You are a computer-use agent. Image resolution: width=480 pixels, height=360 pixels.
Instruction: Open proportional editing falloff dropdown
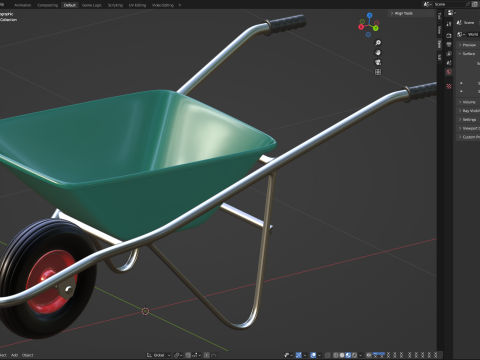(x=215, y=355)
